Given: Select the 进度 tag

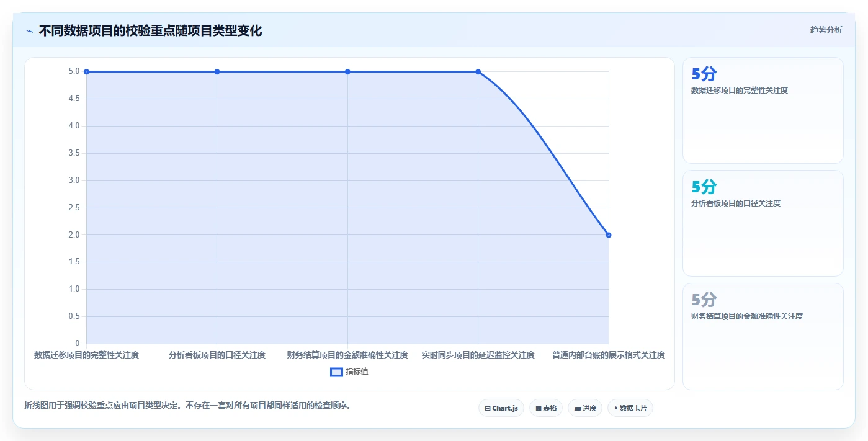Looking at the screenshot, I should [585, 408].
